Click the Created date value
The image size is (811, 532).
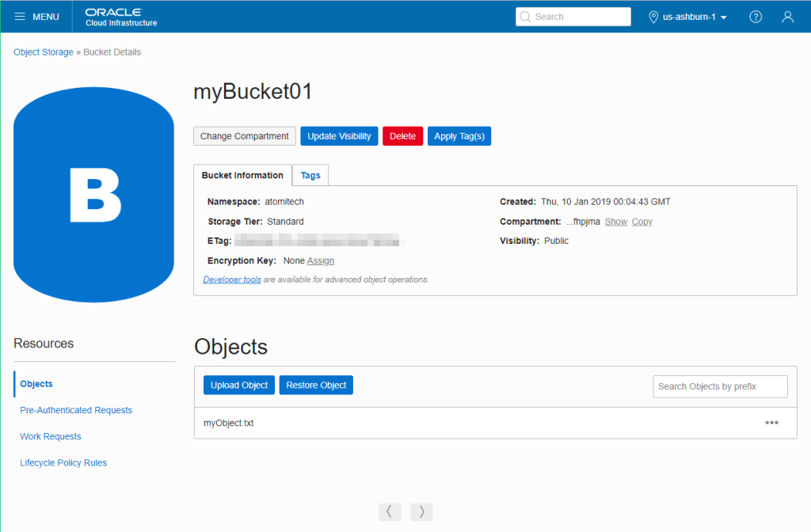606,202
